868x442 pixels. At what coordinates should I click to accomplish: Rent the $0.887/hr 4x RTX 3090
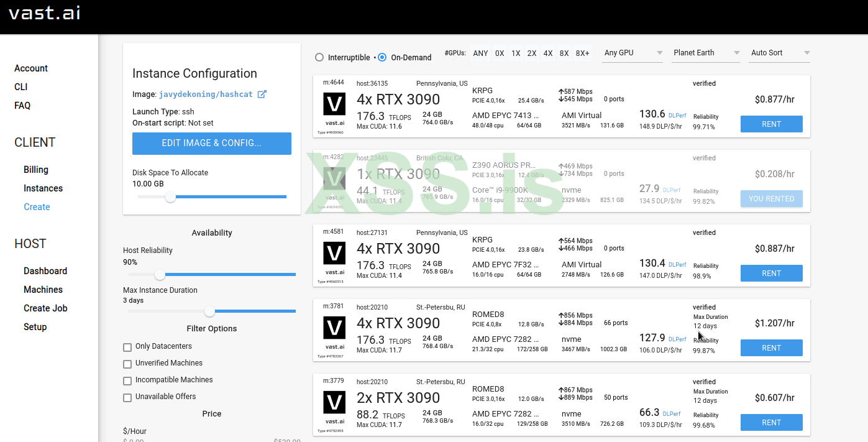click(x=771, y=273)
